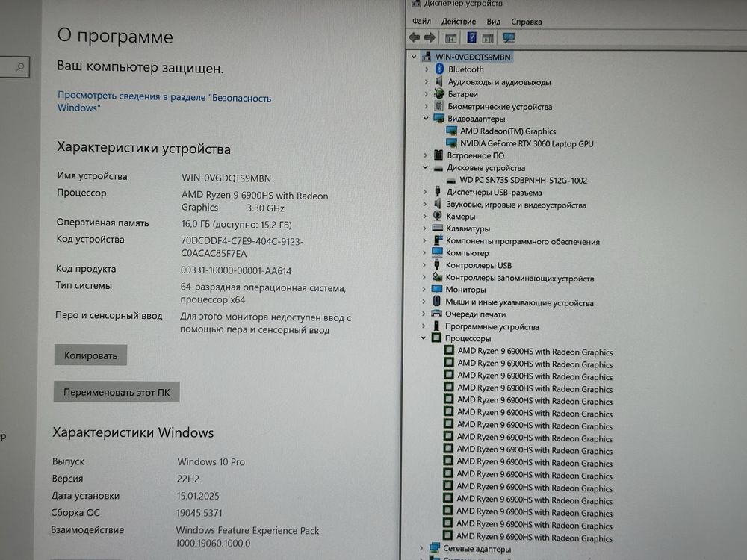Click the device name WIN-0VGDQTS9MBN in Settings
Viewport: 747px width, 560px height.
226,178
